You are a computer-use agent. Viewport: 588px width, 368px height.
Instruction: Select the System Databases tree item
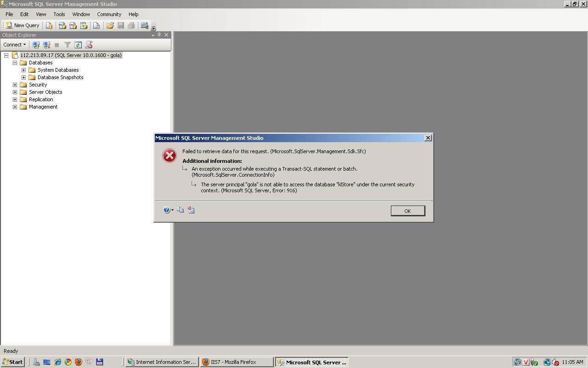[58, 70]
